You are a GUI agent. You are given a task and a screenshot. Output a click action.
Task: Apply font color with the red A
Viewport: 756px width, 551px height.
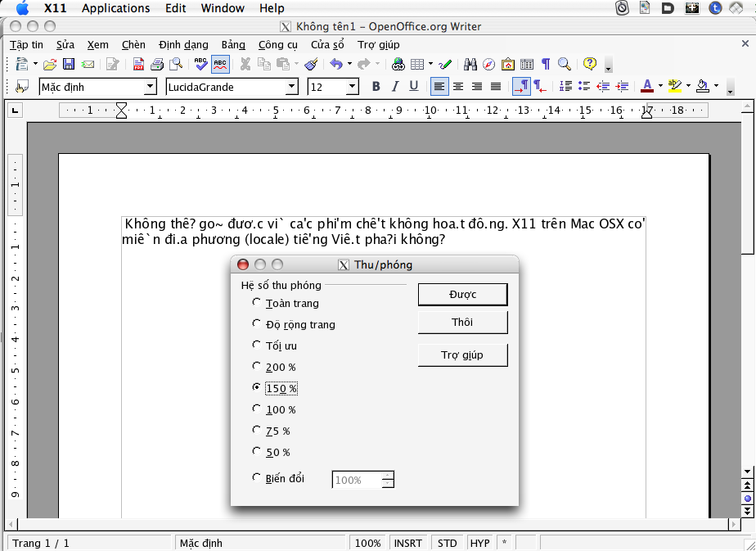[x=647, y=86]
